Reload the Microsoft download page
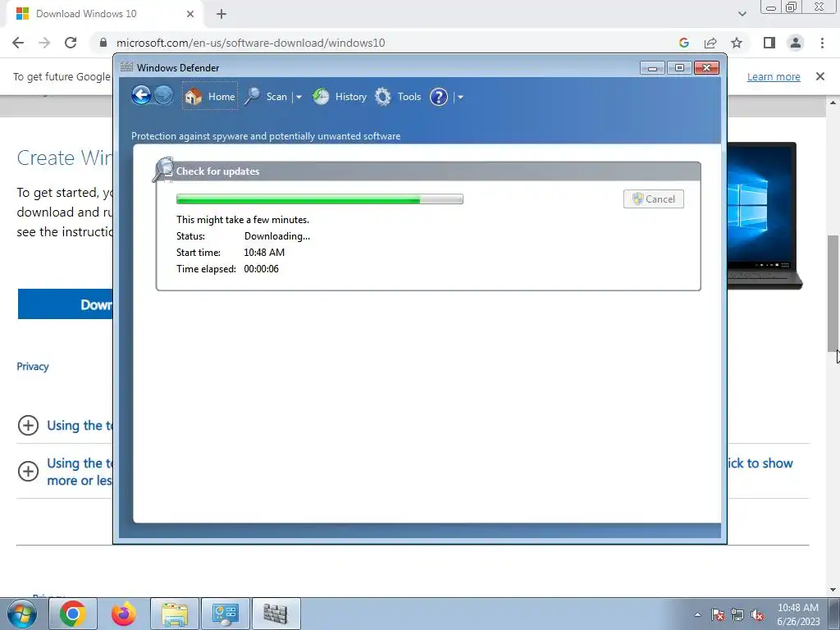Image resolution: width=840 pixels, height=630 pixels. click(71, 43)
